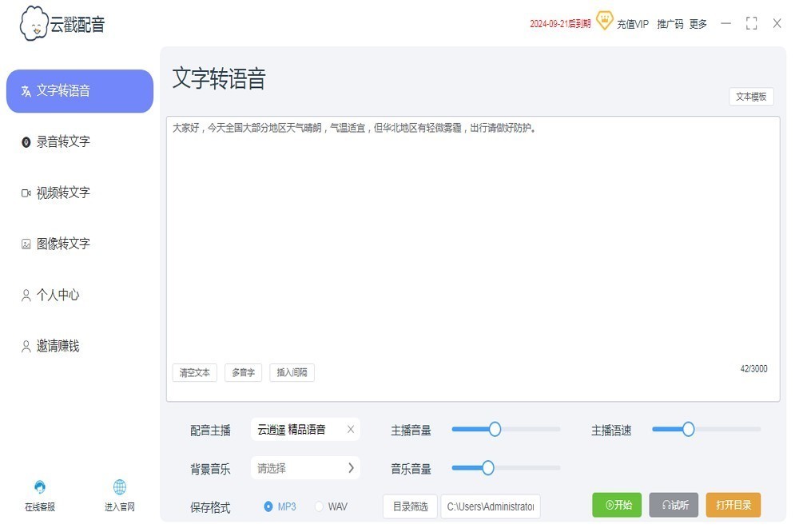The image size is (799, 532).
Task: Click the save path input field
Action: pos(491,506)
